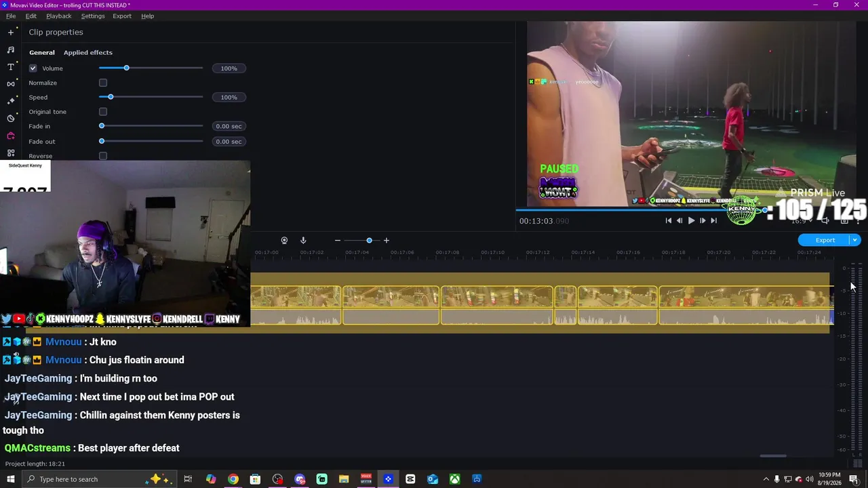Click the blue Export button
The width and height of the screenshot is (868, 488).
pos(825,240)
